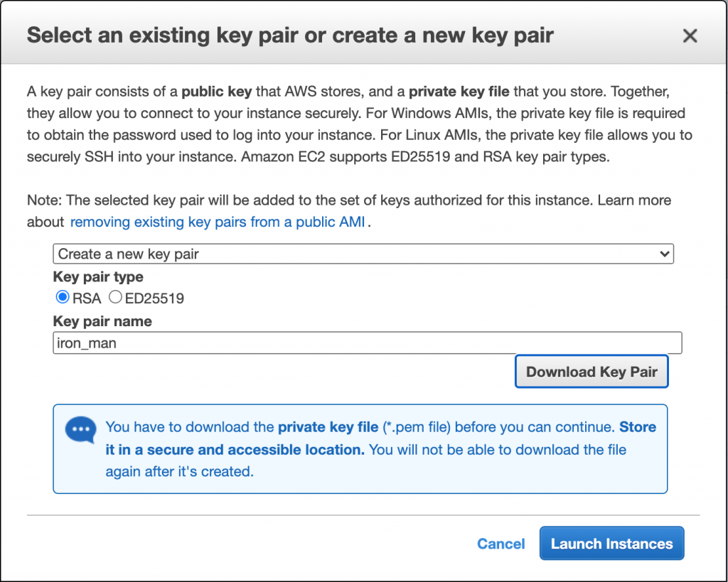Click the Launch Instances button
The image size is (728, 582).
[611, 544]
